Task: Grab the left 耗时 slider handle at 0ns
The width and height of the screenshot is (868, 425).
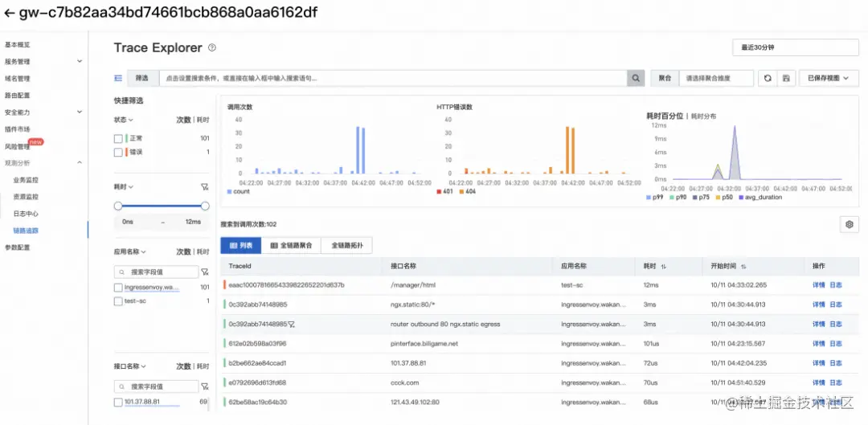Action: 118,206
